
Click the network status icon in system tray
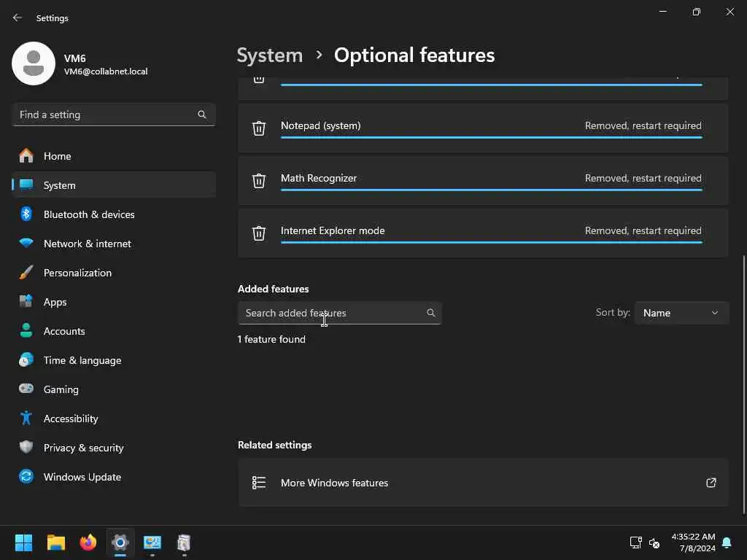point(635,542)
